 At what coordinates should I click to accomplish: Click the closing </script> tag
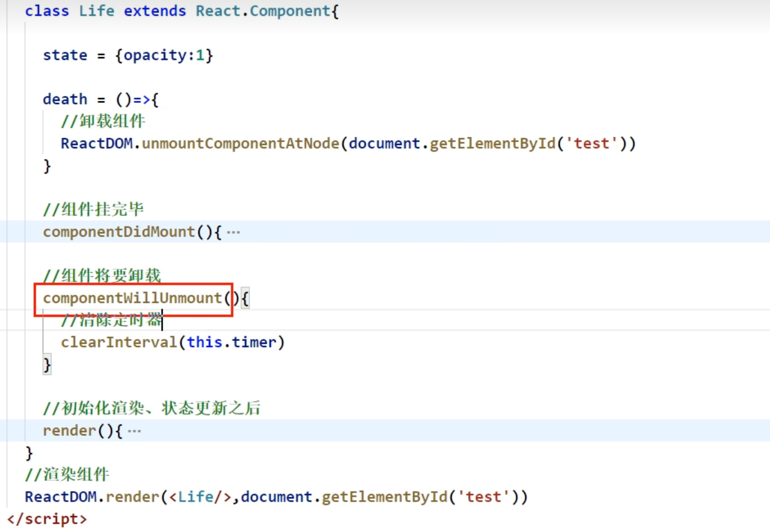click(47, 519)
